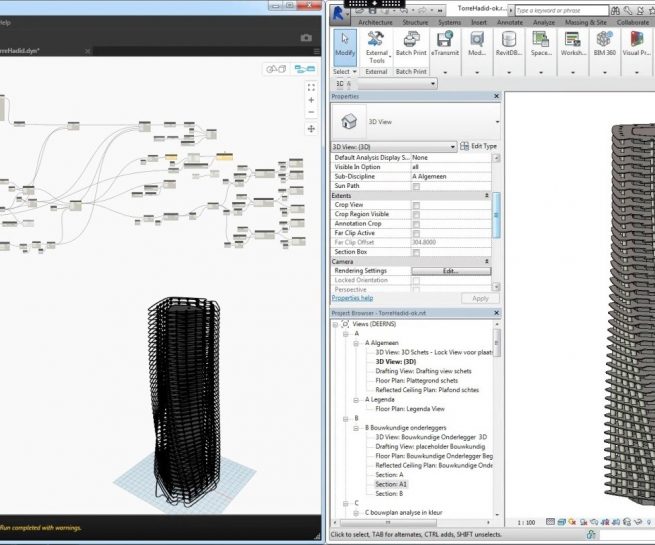Collapse the Extents property group
Viewport: 655px width, 545px height.
(x=487, y=195)
